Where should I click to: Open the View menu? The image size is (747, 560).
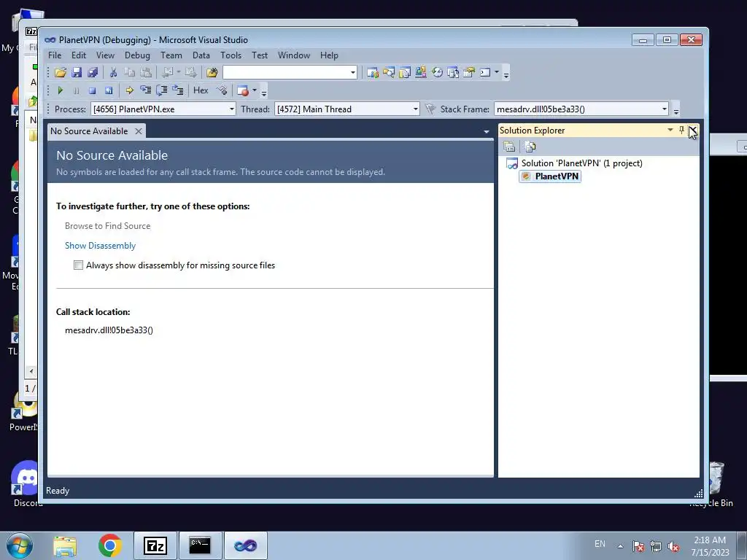click(x=105, y=55)
